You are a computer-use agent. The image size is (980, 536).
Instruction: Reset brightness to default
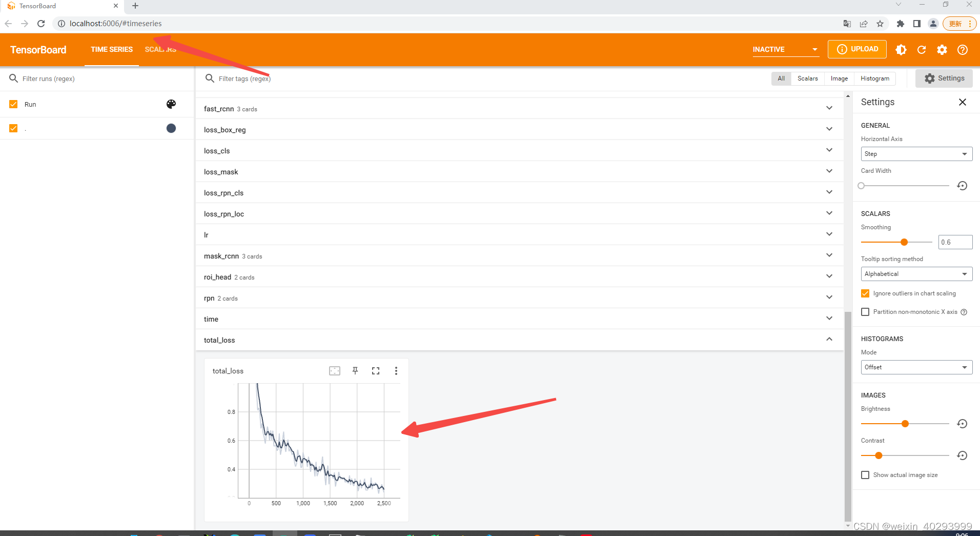(963, 424)
